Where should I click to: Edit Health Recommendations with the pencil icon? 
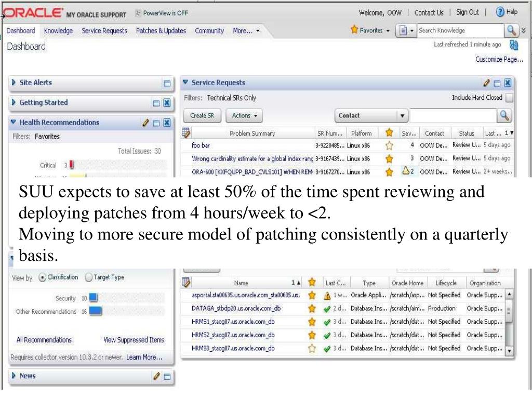click(145, 123)
